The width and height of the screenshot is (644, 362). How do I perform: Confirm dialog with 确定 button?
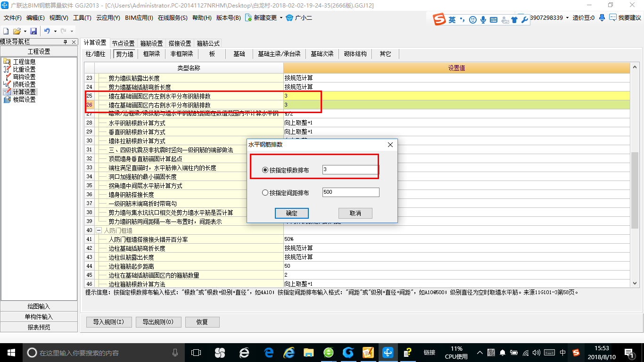pyautogui.click(x=292, y=213)
